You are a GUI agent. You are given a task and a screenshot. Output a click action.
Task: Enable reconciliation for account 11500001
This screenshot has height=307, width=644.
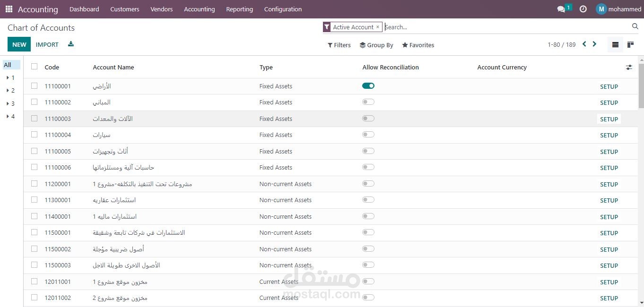[368, 232]
